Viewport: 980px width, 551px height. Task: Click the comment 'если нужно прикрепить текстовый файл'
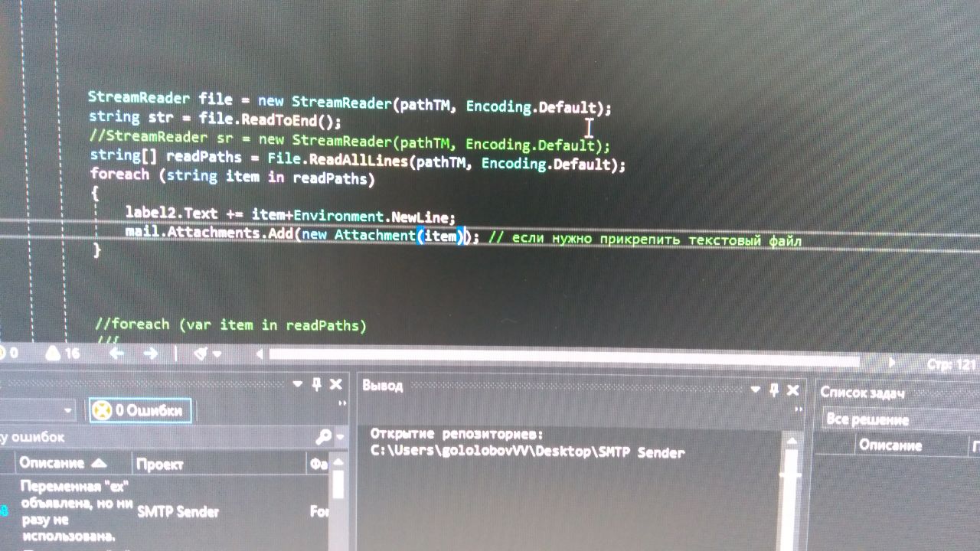pos(657,240)
